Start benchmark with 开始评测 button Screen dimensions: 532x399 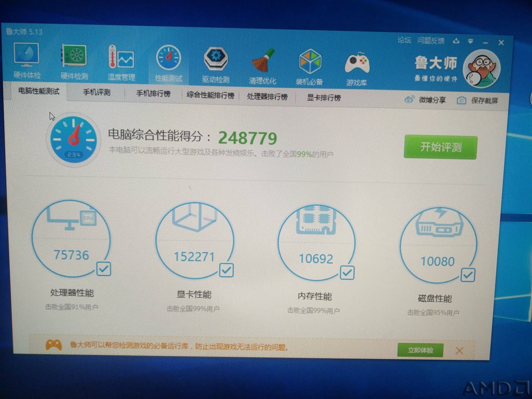tap(440, 147)
